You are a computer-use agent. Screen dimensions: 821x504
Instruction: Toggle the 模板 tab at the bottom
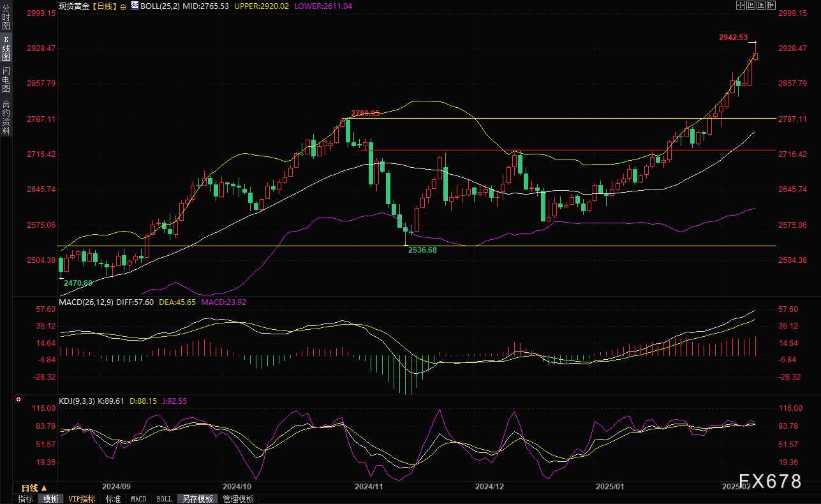point(52,499)
